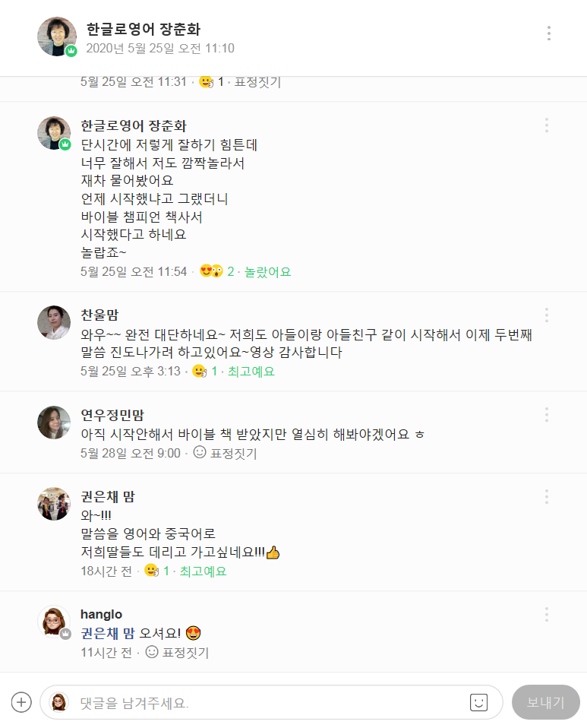Open the sticker emoji picker in comment box
Screen dimensions: 587x728
click(478, 702)
